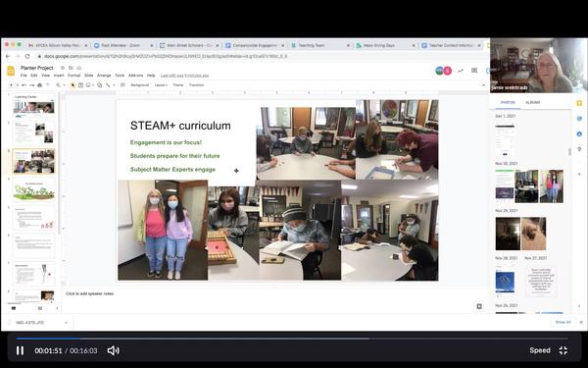Screen dimensions: 588x368
Task: Select the first slide thumbnail
Action: click(x=33, y=106)
